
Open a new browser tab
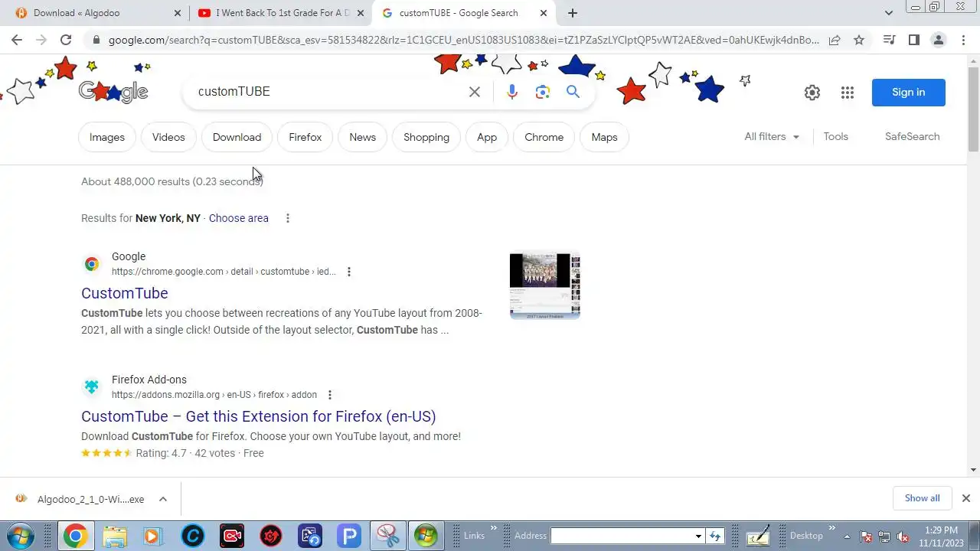[573, 13]
